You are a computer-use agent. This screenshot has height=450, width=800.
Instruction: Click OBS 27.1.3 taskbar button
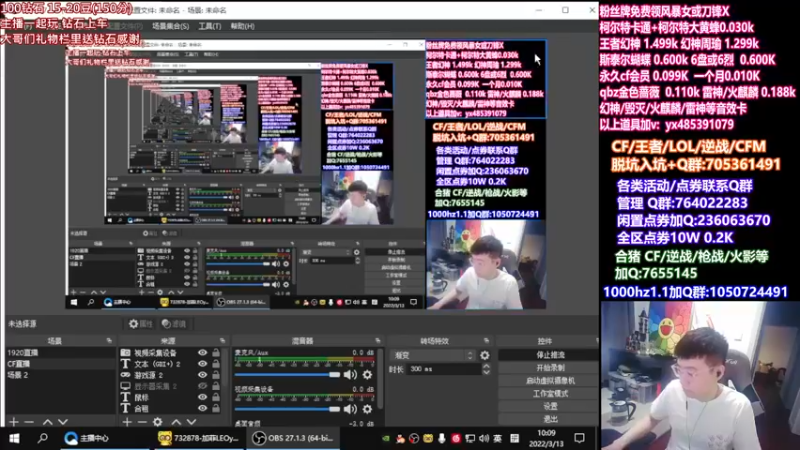pyautogui.click(x=294, y=438)
